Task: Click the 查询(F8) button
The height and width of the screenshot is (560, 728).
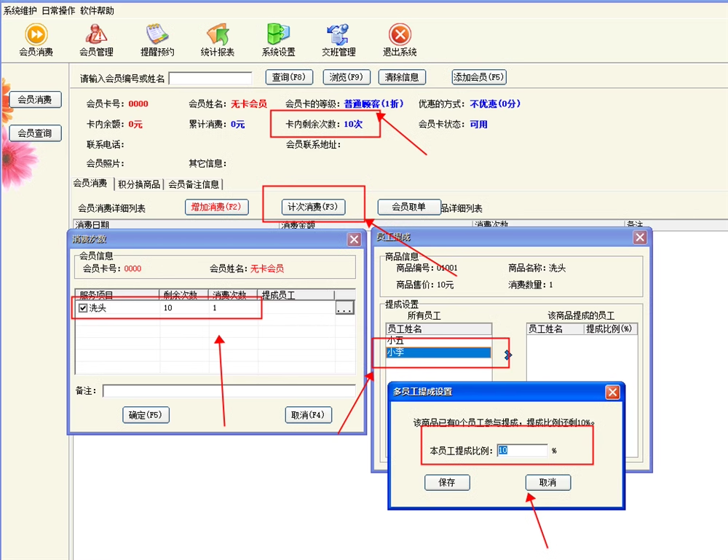Action: click(289, 77)
